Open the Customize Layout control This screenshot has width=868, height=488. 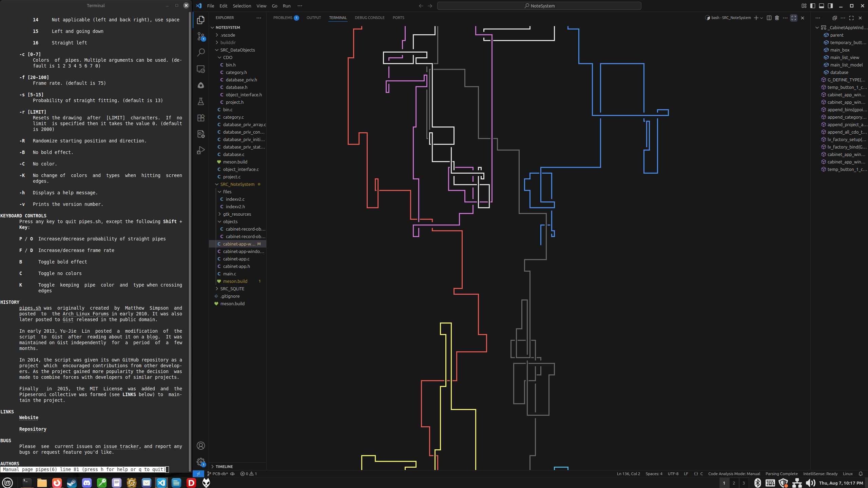pyautogui.click(x=804, y=6)
